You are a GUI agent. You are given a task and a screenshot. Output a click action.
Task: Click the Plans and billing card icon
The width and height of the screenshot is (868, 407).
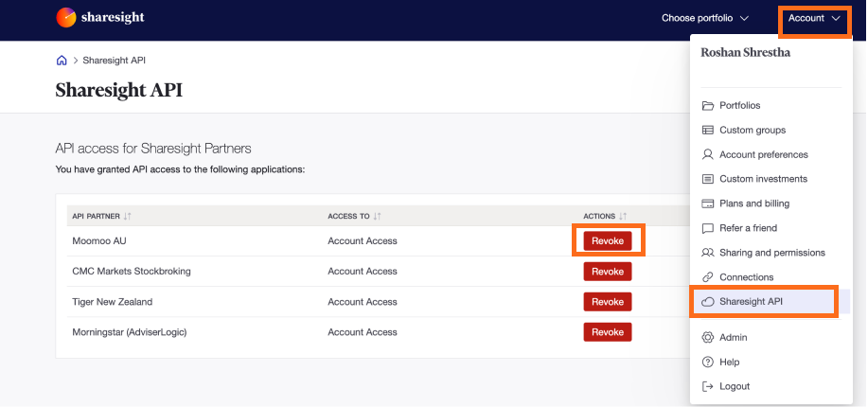(x=707, y=203)
